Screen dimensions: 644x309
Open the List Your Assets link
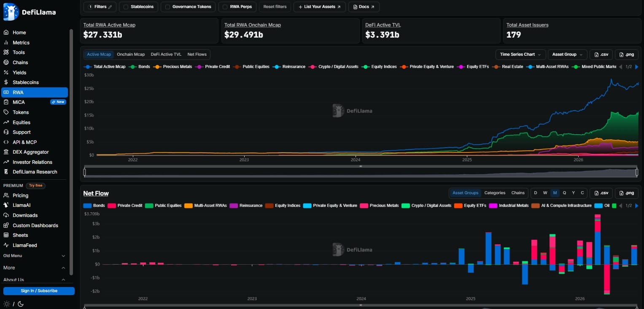click(x=320, y=7)
